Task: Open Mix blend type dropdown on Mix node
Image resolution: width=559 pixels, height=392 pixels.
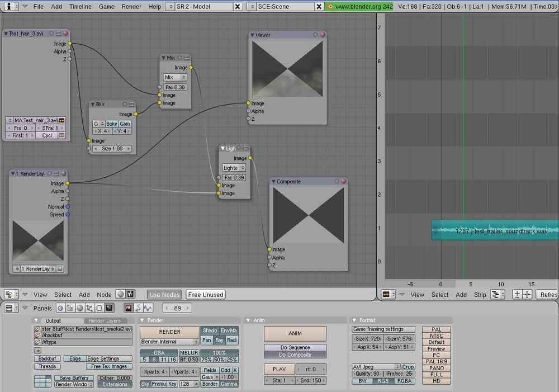Action: tap(174, 77)
